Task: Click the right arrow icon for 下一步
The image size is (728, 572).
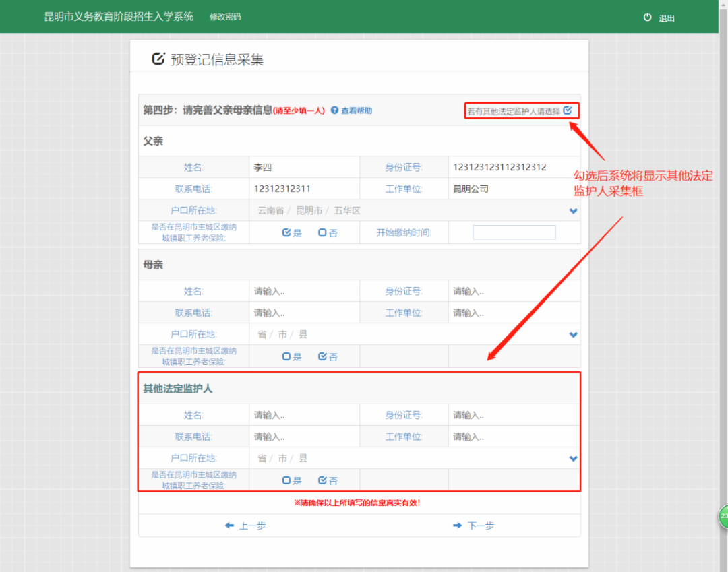Action: point(458,526)
